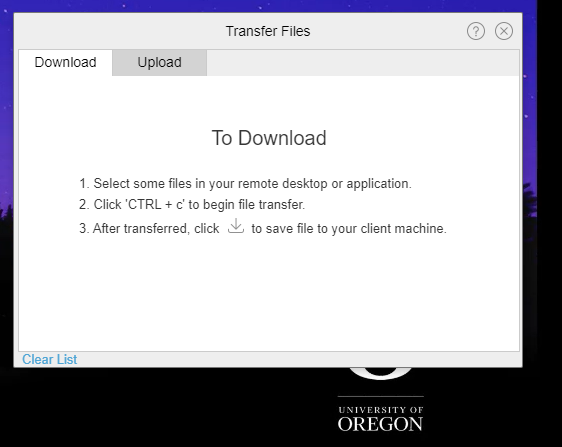Click the Clear List link
The width and height of the screenshot is (562, 447).
point(49,359)
